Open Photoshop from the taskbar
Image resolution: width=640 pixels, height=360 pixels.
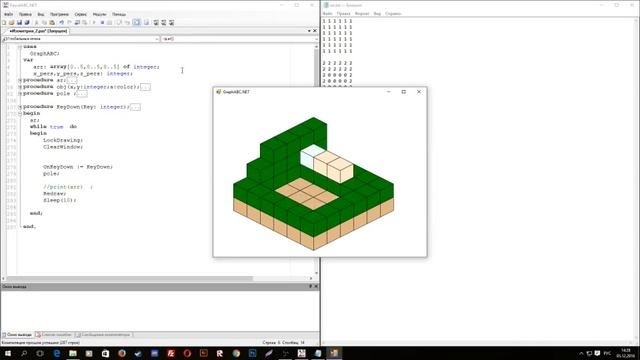[x=252, y=353]
